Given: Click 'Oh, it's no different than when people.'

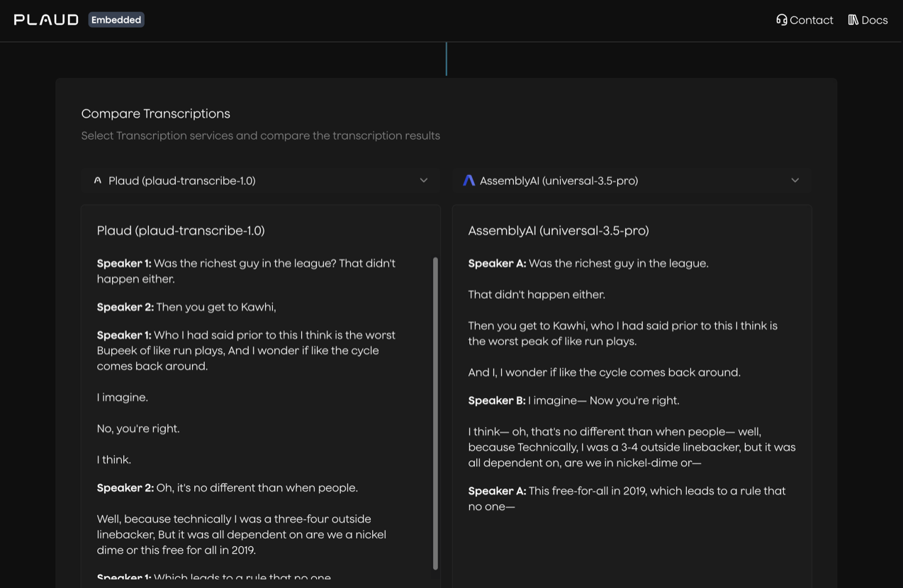Looking at the screenshot, I should (228, 488).
